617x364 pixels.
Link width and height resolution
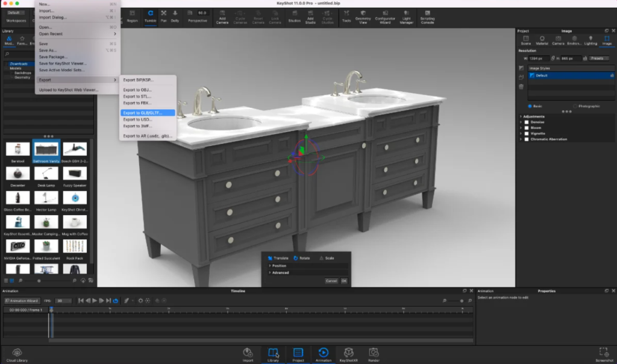coord(553,58)
